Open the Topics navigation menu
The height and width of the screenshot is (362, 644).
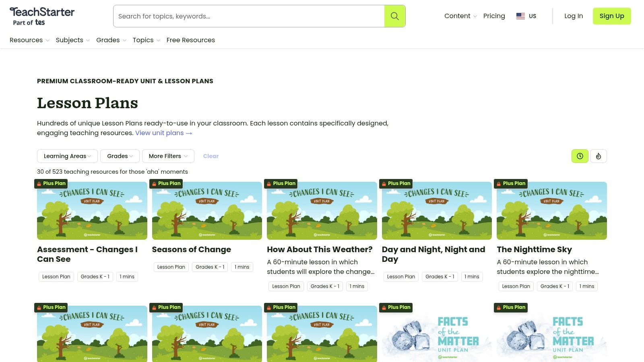coord(147,40)
